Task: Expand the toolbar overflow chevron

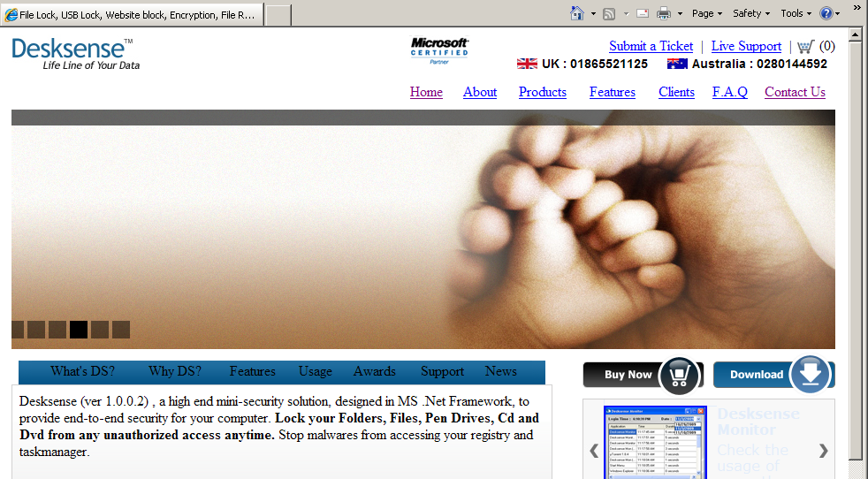Action: [857, 8]
